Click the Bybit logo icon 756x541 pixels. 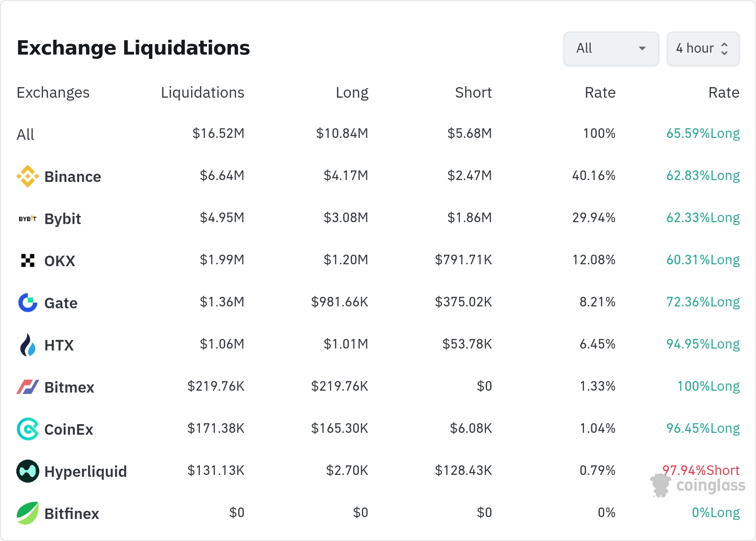(28, 219)
